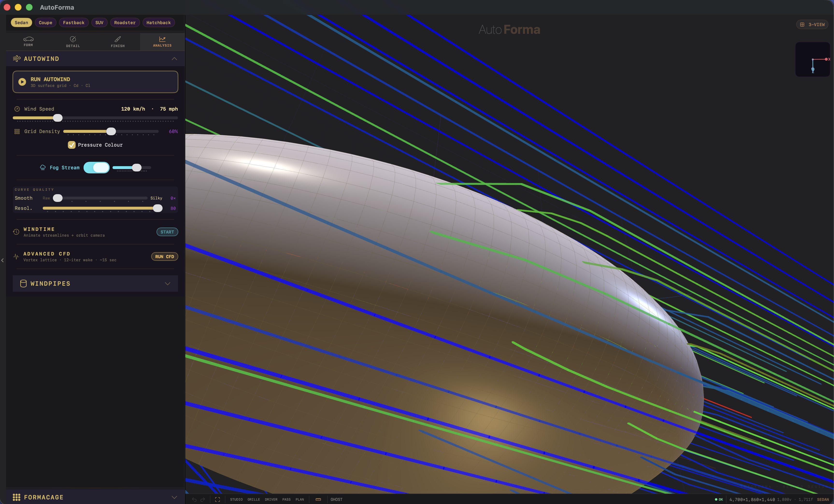
Task: Click the WINDPIPES cylinder icon
Action: coord(23,284)
